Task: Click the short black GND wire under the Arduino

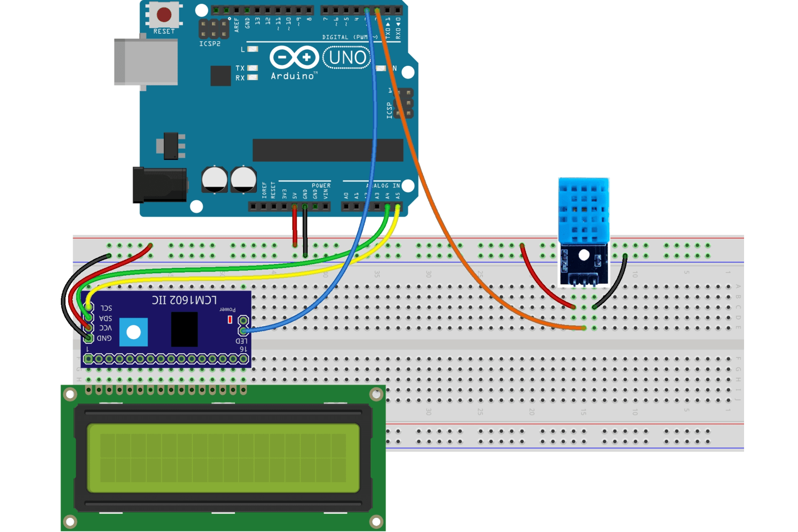Action: (305, 231)
